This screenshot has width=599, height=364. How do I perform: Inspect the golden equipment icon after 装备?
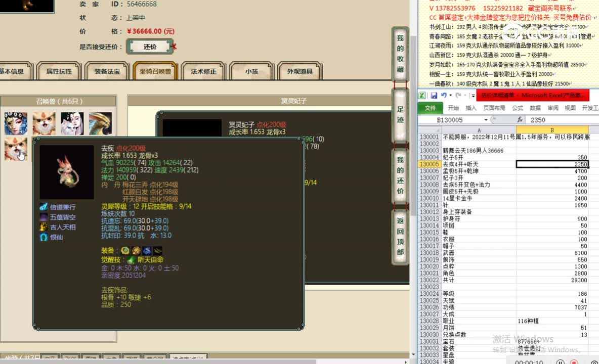click(136, 250)
